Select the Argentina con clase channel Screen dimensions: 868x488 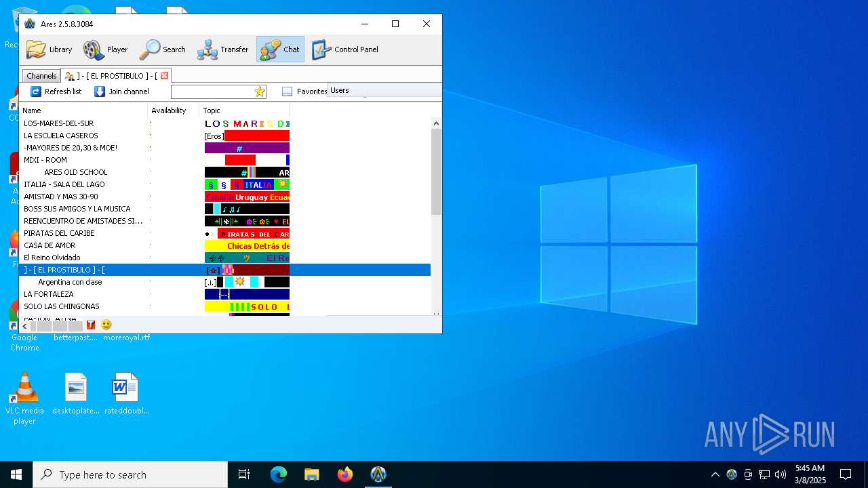tap(225, 282)
